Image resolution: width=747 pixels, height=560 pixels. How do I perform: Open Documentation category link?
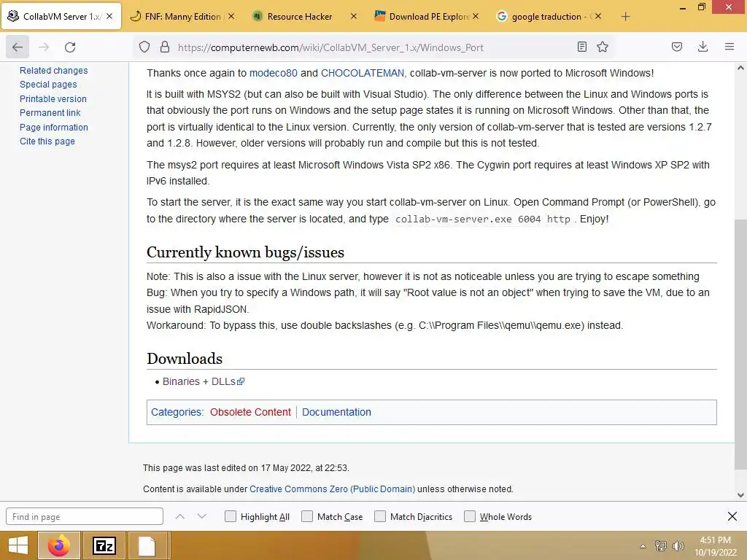[336, 412]
